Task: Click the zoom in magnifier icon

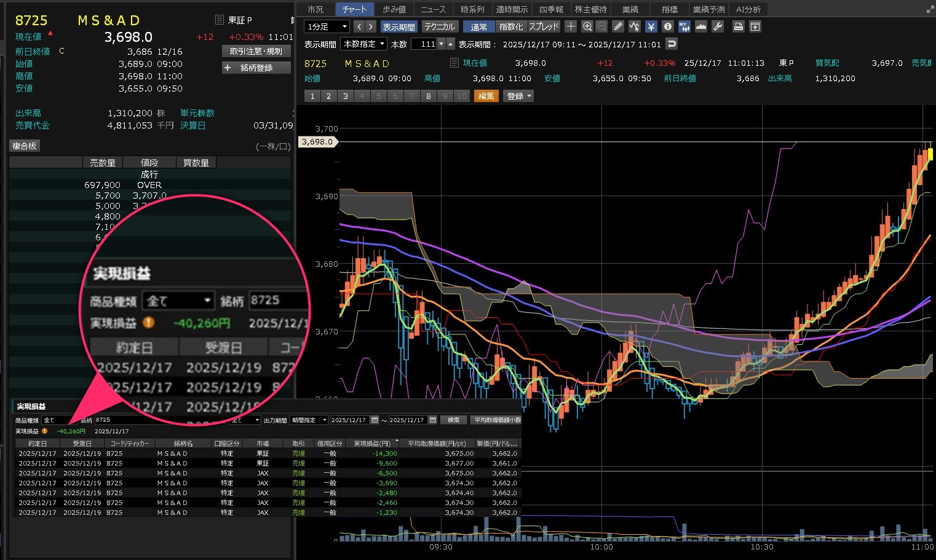Action: coord(587,26)
